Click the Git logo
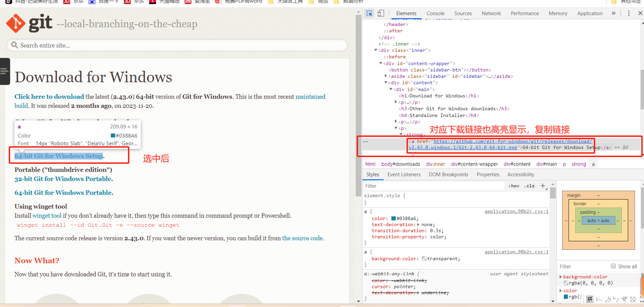This screenshot has height=307, width=644. point(30,23)
